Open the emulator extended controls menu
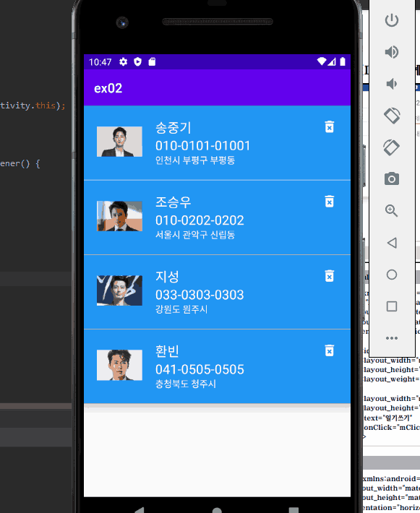Image resolution: width=420 pixels, height=513 pixels. click(392, 338)
